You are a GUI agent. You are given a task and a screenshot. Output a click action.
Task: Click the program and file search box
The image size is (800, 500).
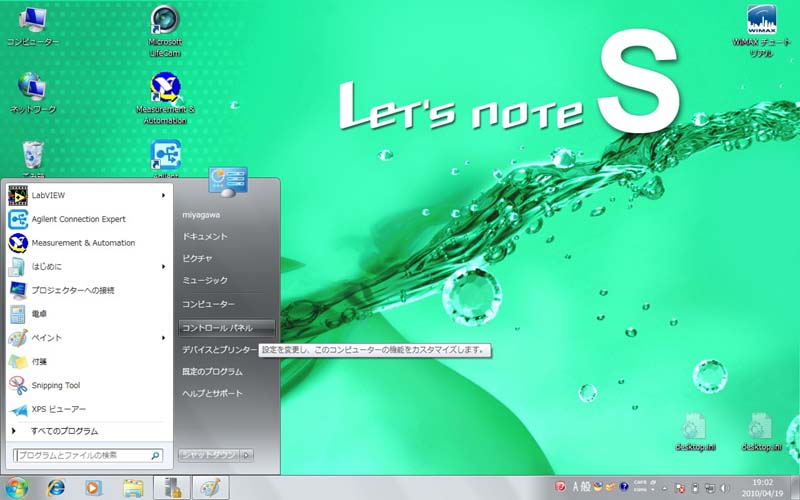pyautogui.click(x=88, y=455)
